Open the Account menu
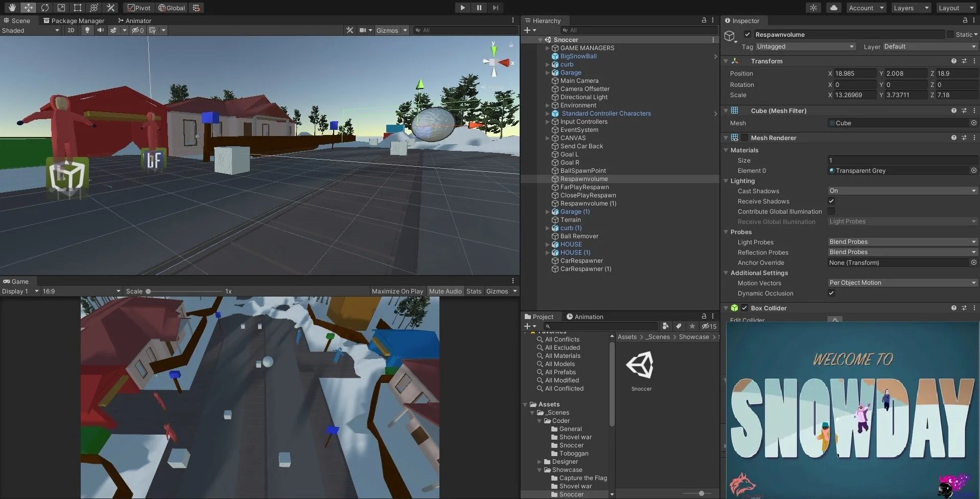This screenshot has height=499, width=980. point(866,8)
